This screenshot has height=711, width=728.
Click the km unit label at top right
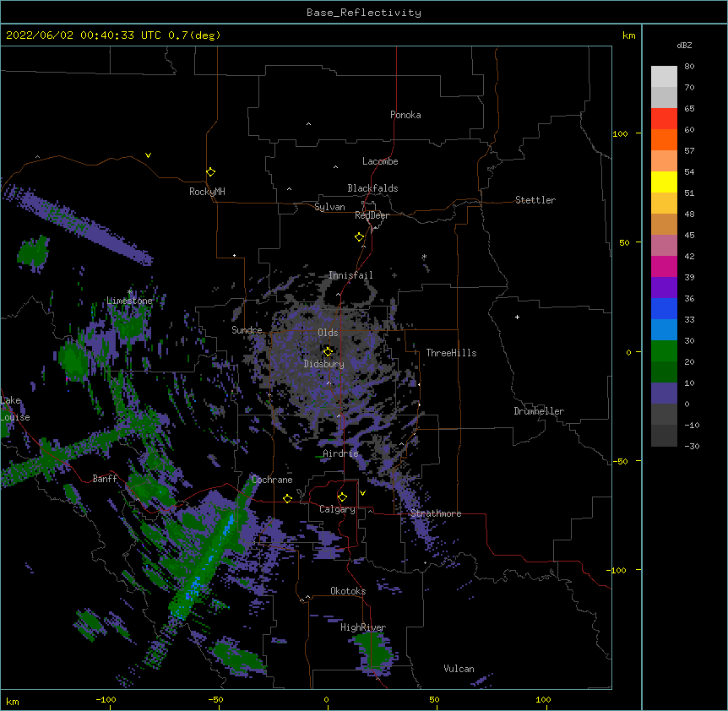click(x=628, y=35)
